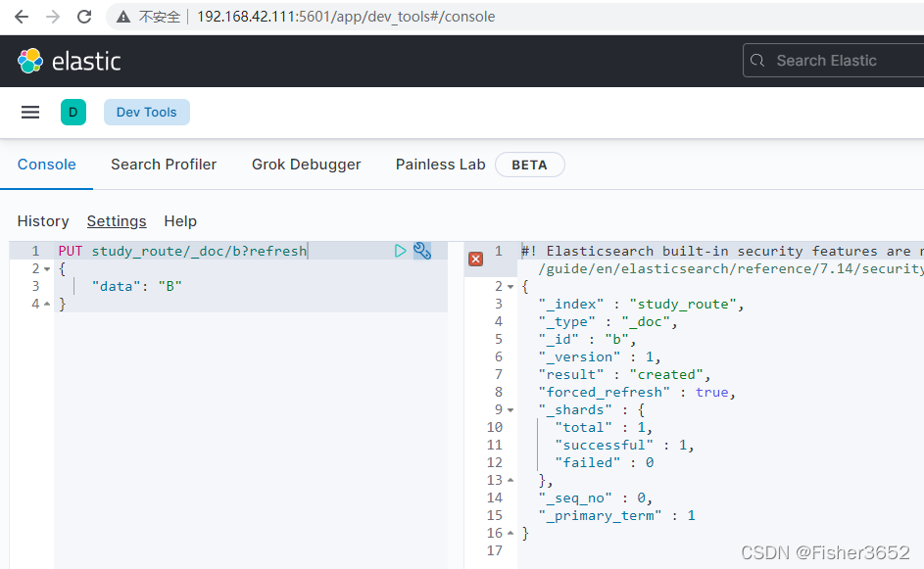Open the hamburger navigation menu
Image resolution: width=924 pixels, height=569 pixels.
click(30, 112)
